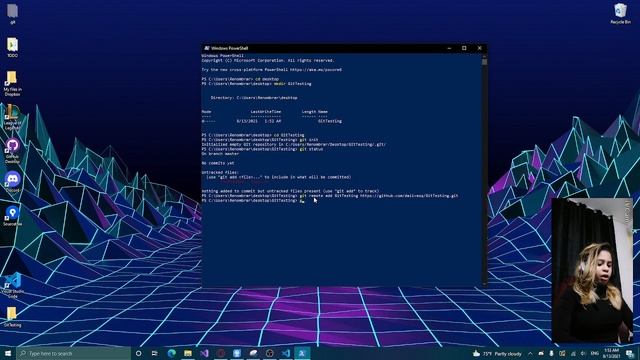Open the GitTesting folder on the desktop
Screen dimensions: 640x360
pos(12,317)
